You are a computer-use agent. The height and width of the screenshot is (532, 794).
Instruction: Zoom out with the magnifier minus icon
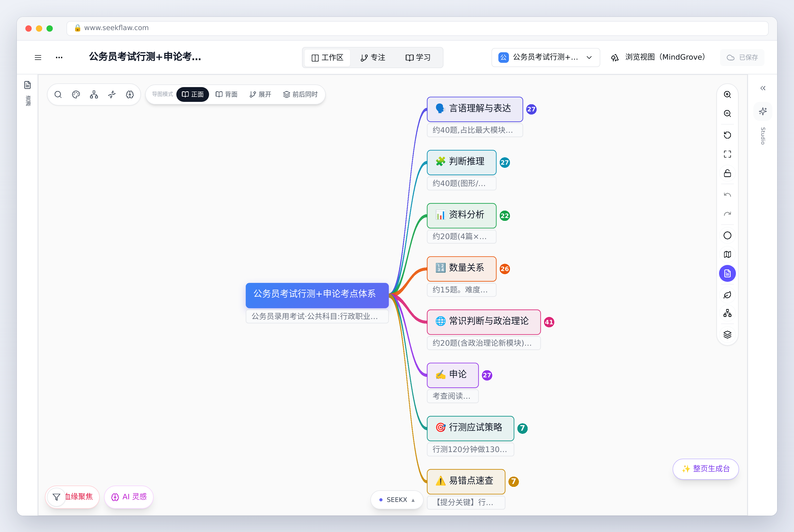727,113
